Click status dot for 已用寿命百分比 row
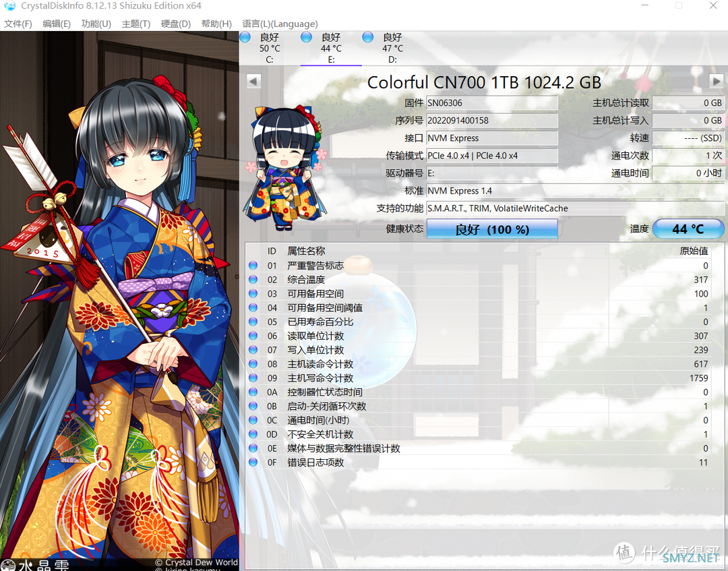The width and height of the screenshot is (728, 571). point(253,322)
